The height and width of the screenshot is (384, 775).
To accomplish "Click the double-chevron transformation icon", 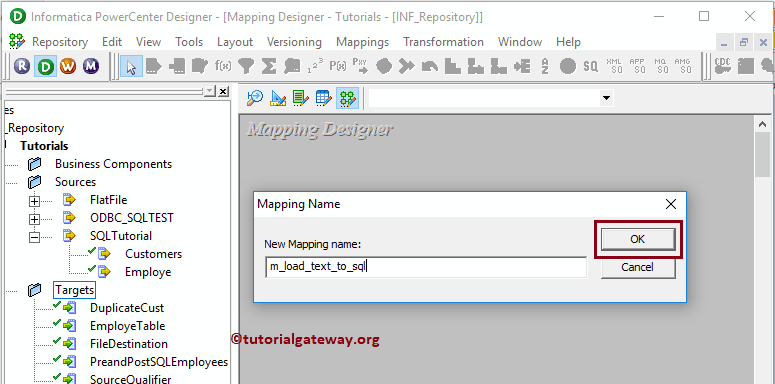I will tap(406, 66).
